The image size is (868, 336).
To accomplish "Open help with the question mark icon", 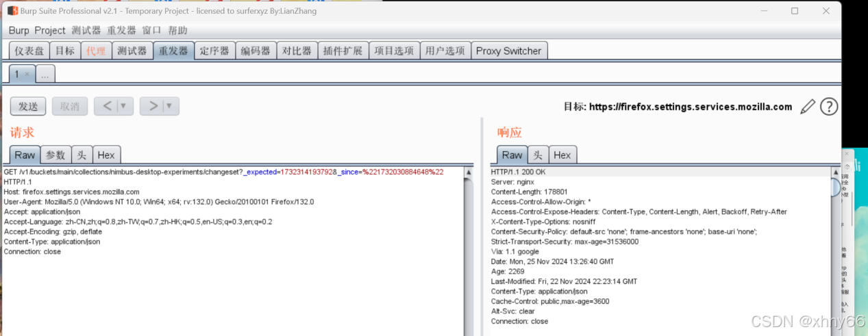I will pos(829,107).
